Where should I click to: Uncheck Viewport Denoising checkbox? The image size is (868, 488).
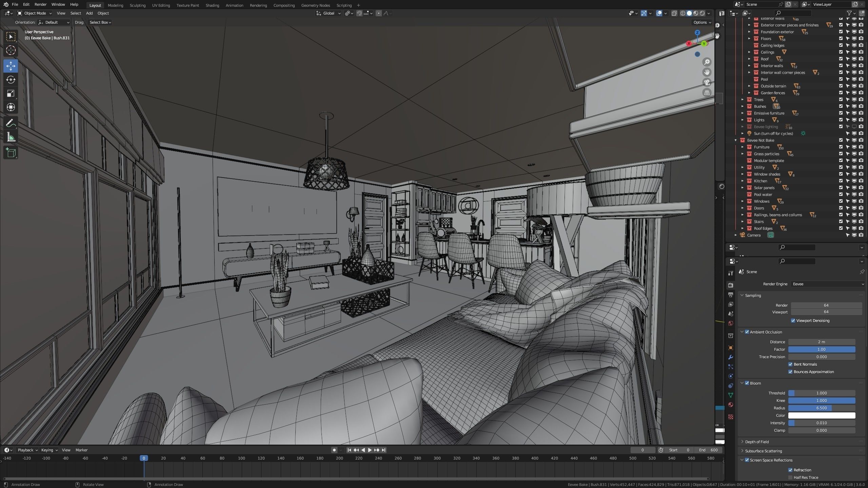[x=793, y=321]
